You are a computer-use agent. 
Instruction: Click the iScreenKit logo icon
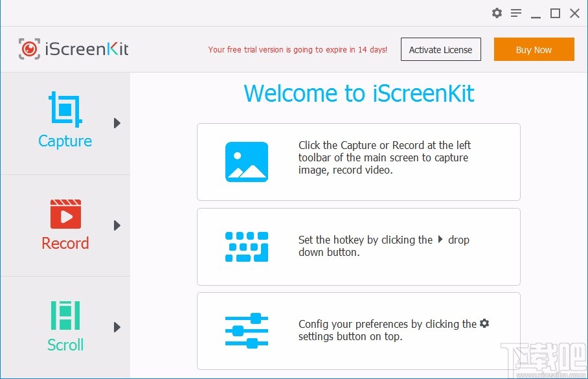point(29,49)
